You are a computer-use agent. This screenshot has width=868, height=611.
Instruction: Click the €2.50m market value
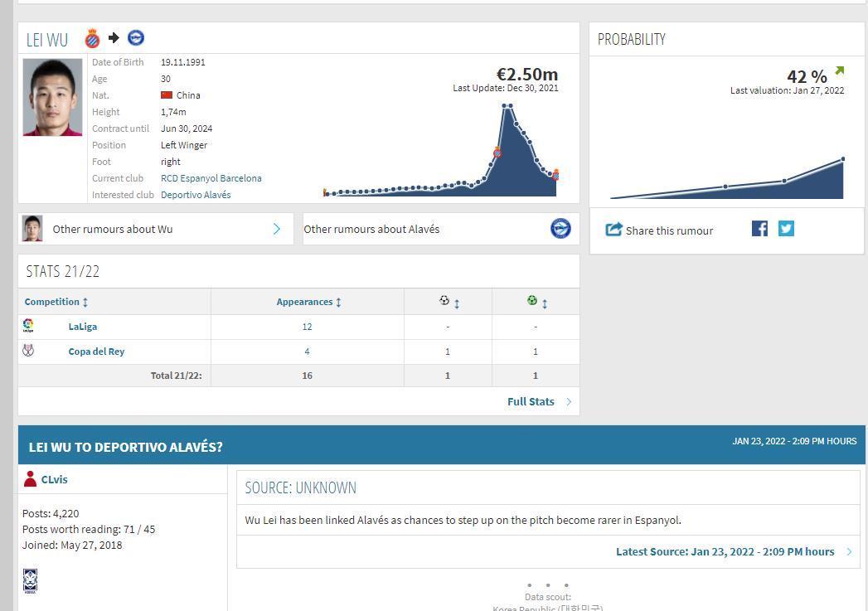point(527,74)
